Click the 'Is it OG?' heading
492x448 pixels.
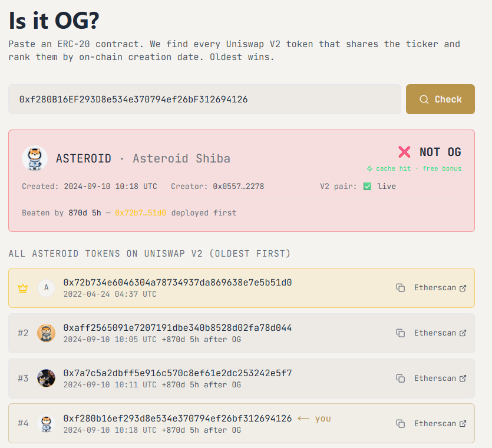pyautogui.click(x=54, y=21)
